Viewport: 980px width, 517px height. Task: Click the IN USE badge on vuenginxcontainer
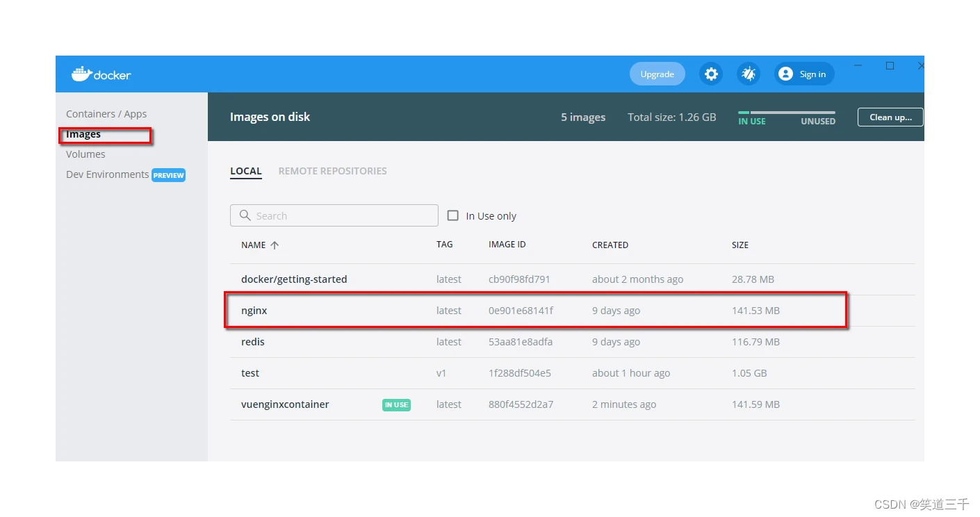(396, 404)
